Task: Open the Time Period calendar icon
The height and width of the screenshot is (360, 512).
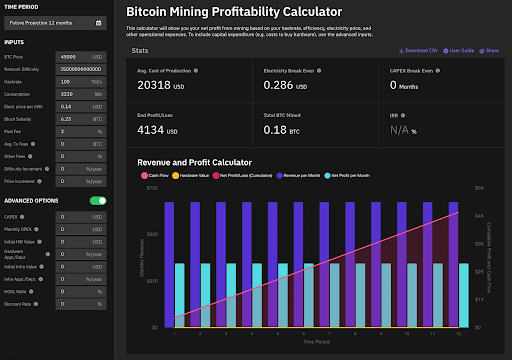Action: 98,23
